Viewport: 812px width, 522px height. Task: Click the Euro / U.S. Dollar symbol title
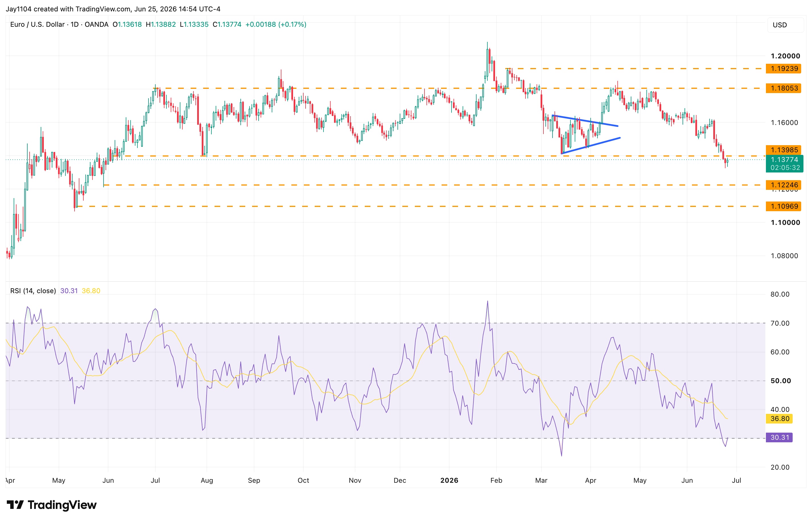pos(37,24)
